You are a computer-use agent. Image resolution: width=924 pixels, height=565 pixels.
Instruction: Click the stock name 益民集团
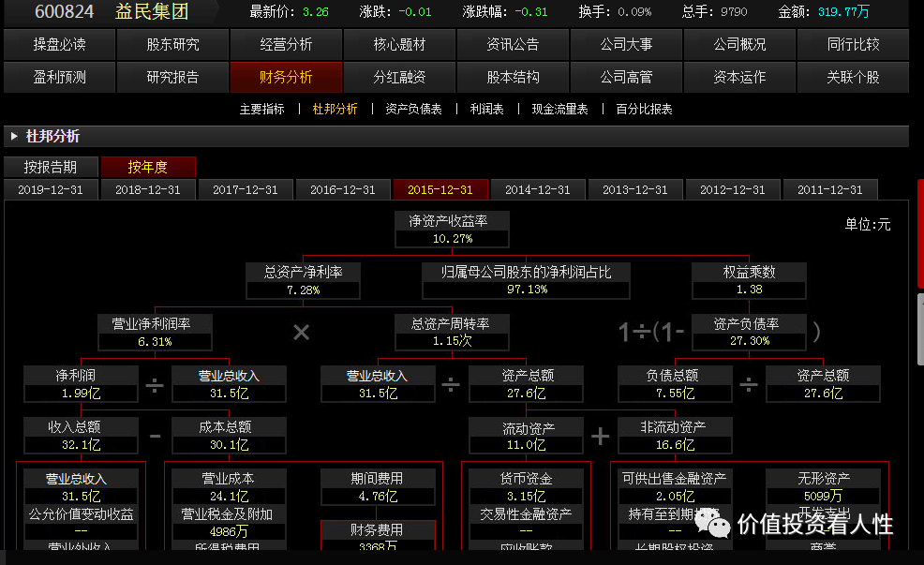pyautogui.click(x=152, y=11)
